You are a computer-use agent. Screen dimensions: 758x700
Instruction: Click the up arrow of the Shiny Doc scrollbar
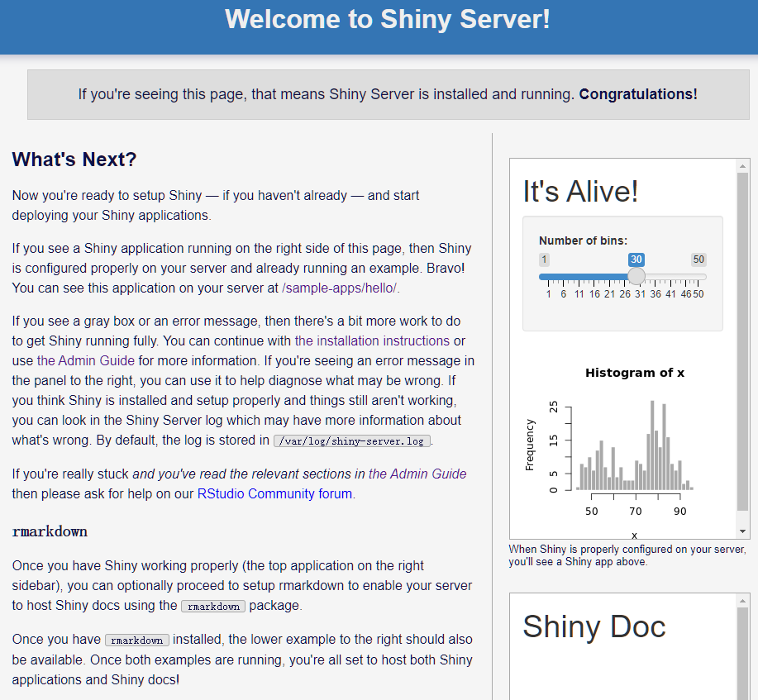pyautogui.click(x=742, y=601)
